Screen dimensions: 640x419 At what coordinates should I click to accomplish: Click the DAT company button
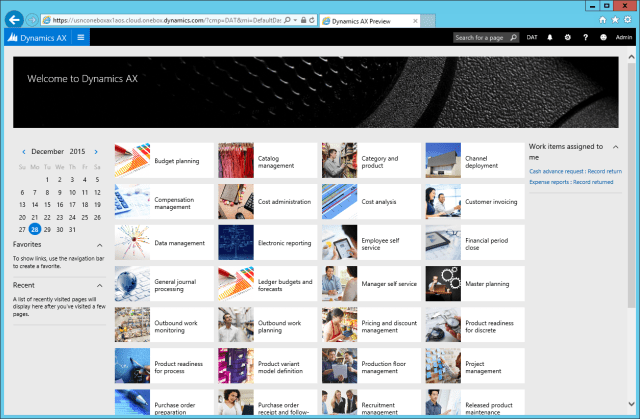[532, 38]
